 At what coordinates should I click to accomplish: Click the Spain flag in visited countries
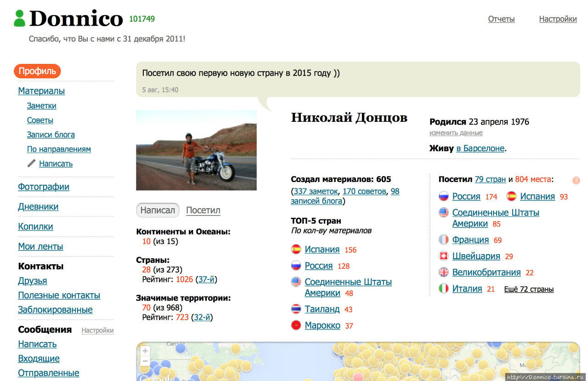click(511, 196)
